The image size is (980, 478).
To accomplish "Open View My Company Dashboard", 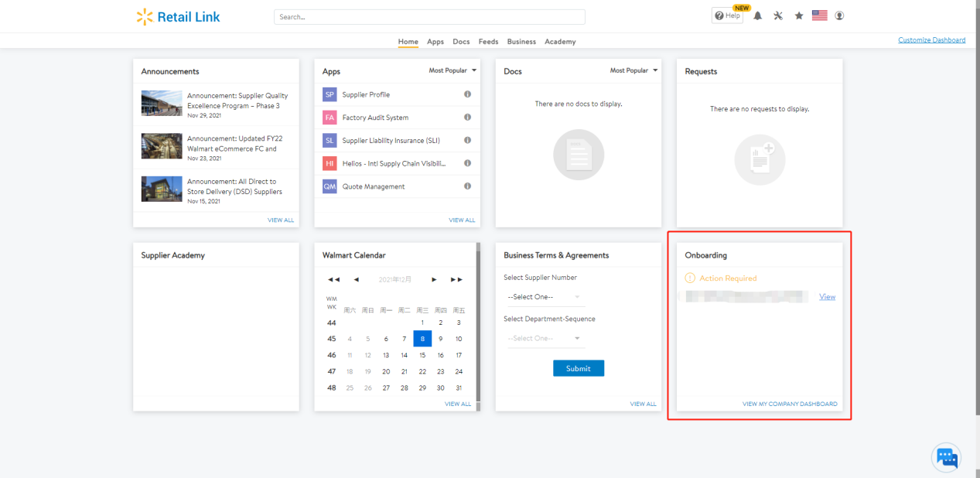I will tap(790, 404).
